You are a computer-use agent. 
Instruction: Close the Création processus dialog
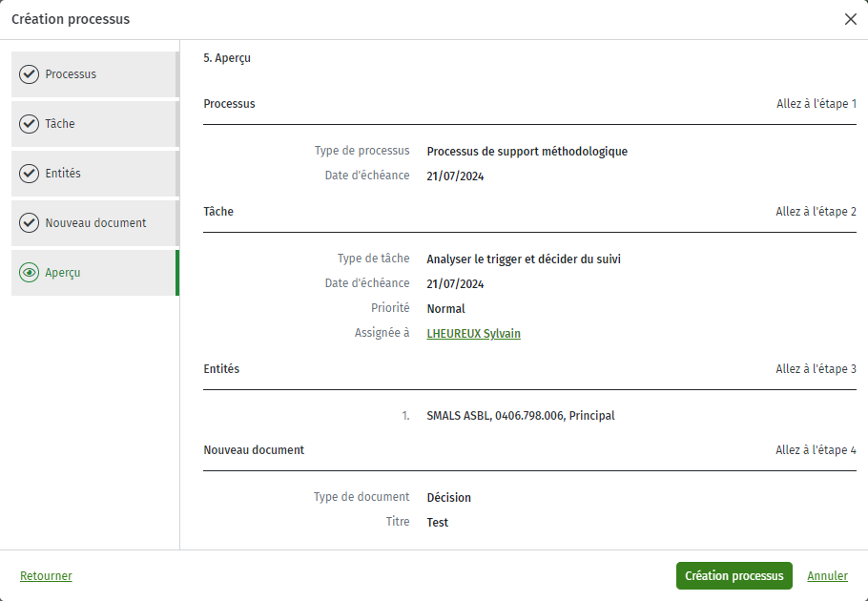pyautogui.click(x=850, y=19)
